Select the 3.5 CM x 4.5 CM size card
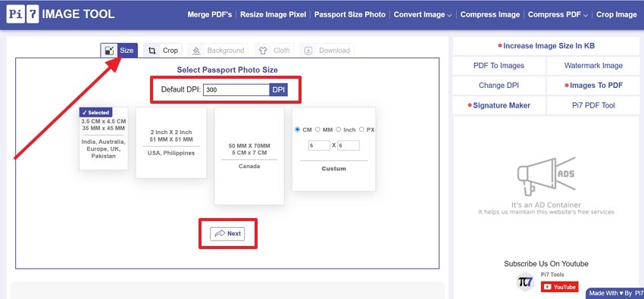This screenshot has height=299, width=644. (104, 139)
